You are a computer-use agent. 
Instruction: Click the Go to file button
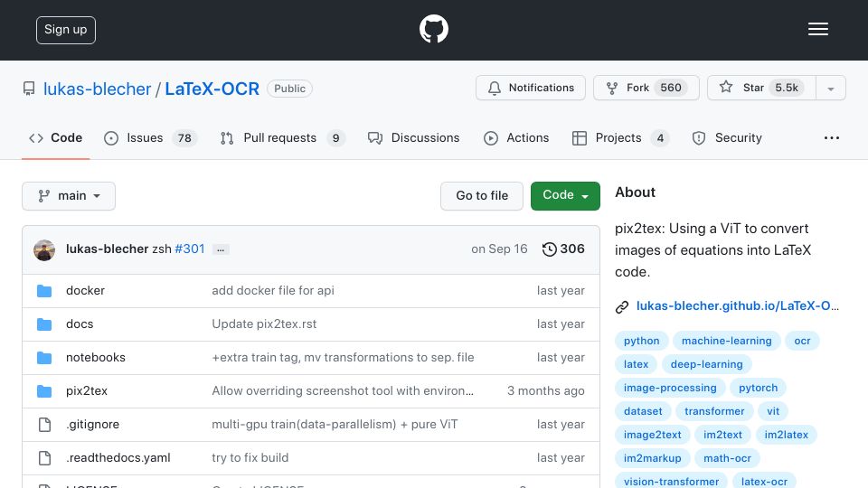click(x=482, y=196)
